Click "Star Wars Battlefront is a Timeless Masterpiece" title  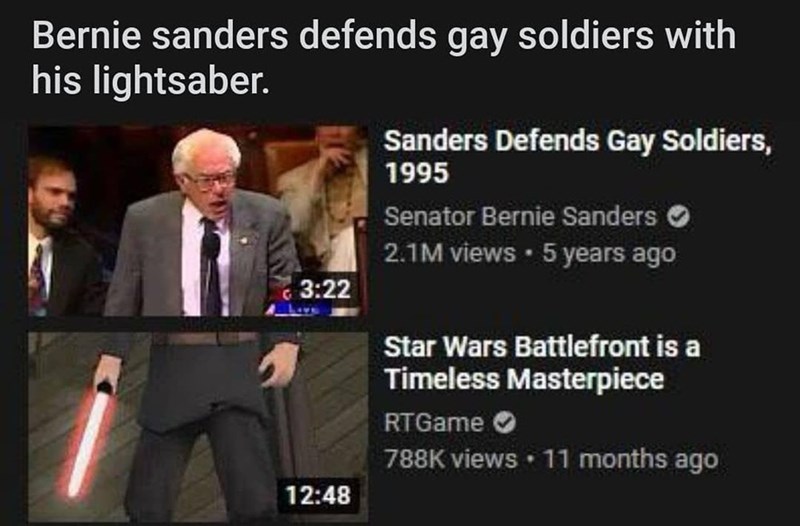[x=542, y=362]
